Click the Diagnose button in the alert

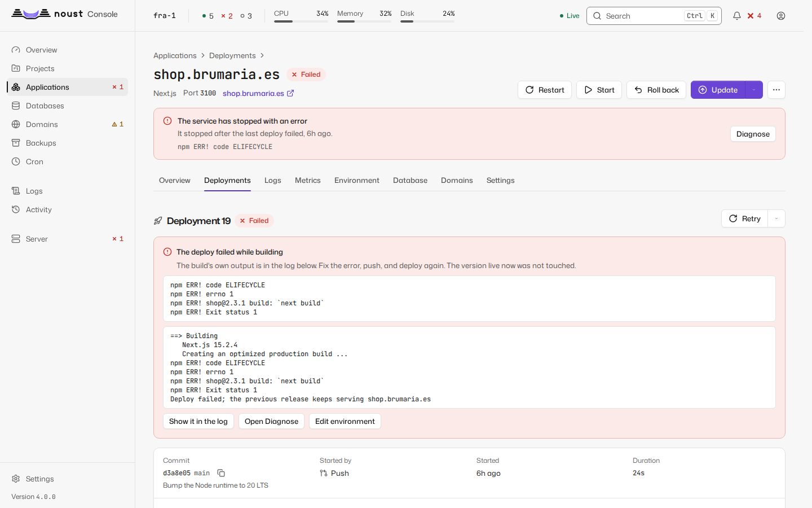(753, 134)
